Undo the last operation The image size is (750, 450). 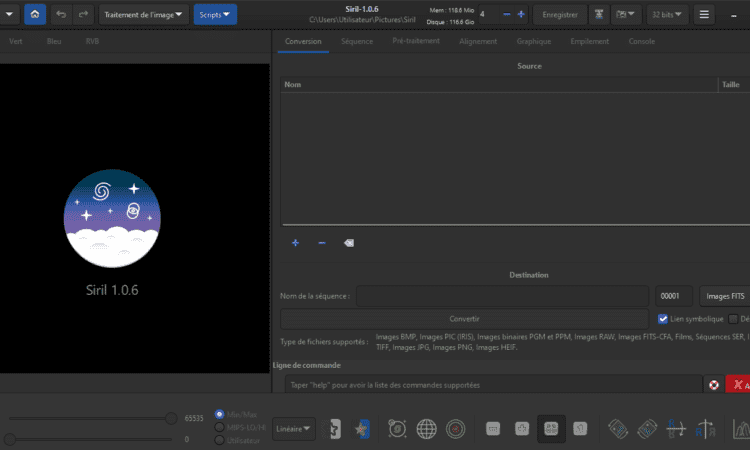61,14
